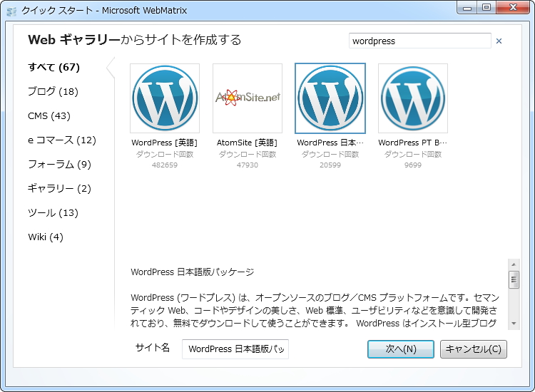This screenshot has width=535, height=392.
Task: Filter by e コマース (12) category
Action: click(x=62, y=140)
